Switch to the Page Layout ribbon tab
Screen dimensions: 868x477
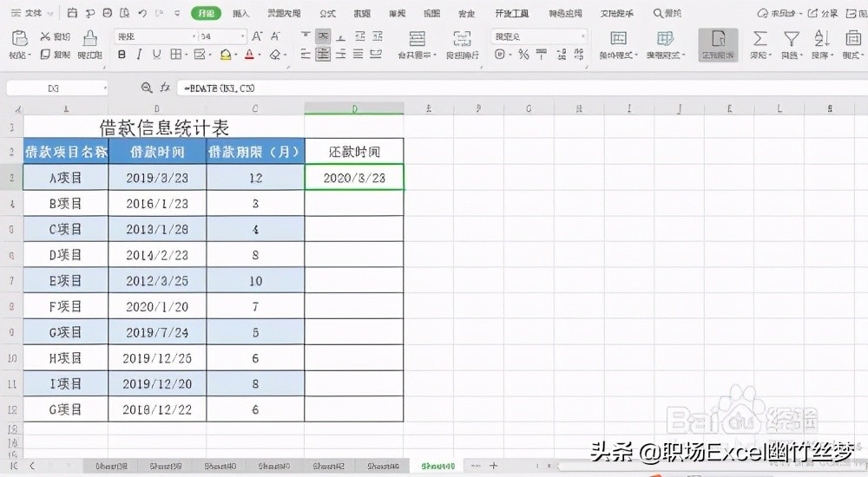tap(284, 13)
